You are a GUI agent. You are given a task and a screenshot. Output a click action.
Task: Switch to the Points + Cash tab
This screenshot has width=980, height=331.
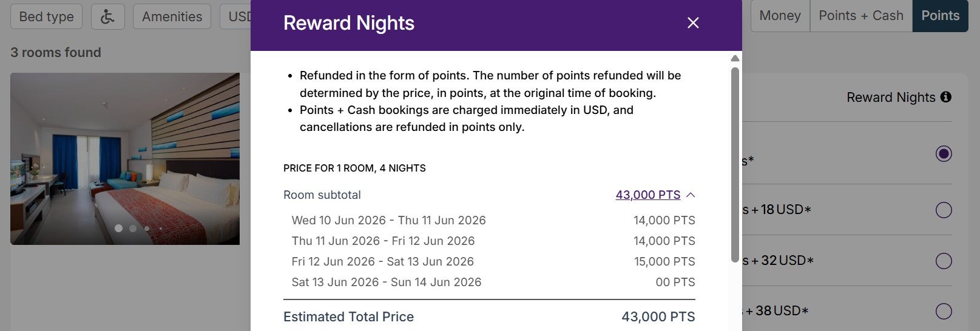click(860, 16)
